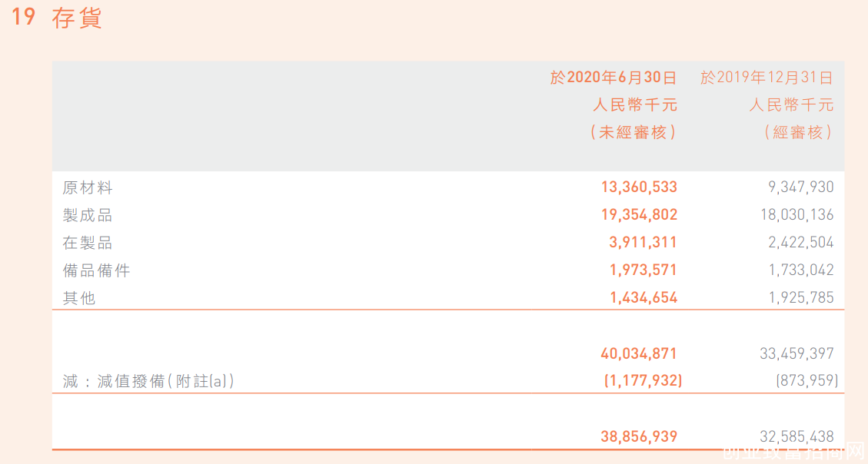Click the section heading 19 存貨
Image resolution: width=868 pixels, height=464 pixels.
[56, 17]
